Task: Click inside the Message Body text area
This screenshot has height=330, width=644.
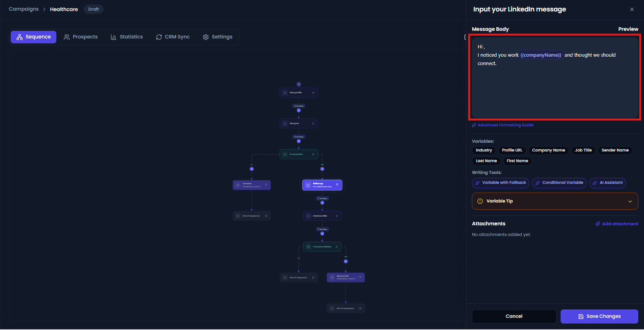Action: tap(555, 77)
